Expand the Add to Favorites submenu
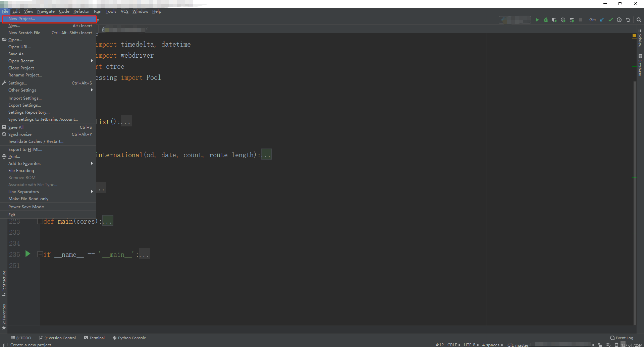 click(48, 164)
